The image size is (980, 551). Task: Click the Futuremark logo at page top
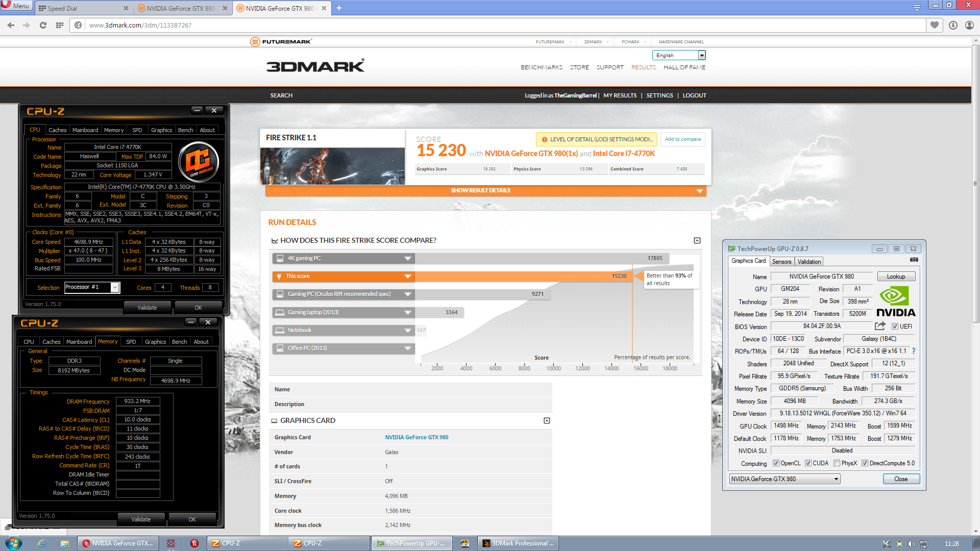[281, 42]
